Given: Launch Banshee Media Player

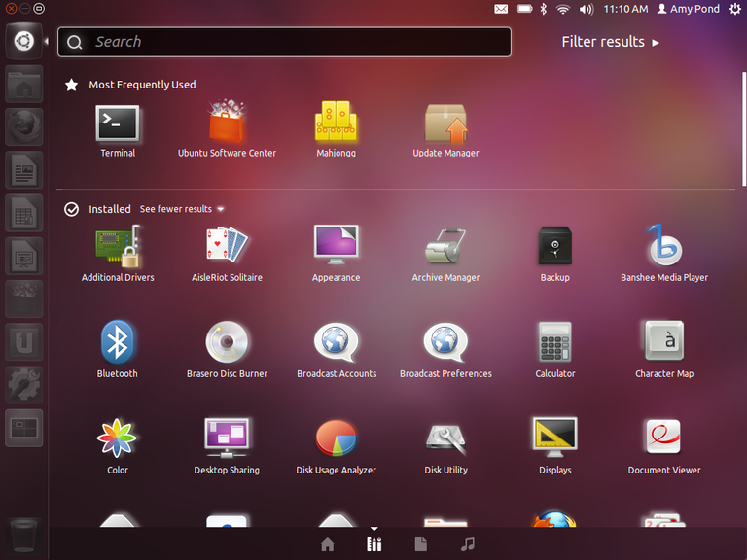Looking at the screenshot, I should tap(664, 245).
